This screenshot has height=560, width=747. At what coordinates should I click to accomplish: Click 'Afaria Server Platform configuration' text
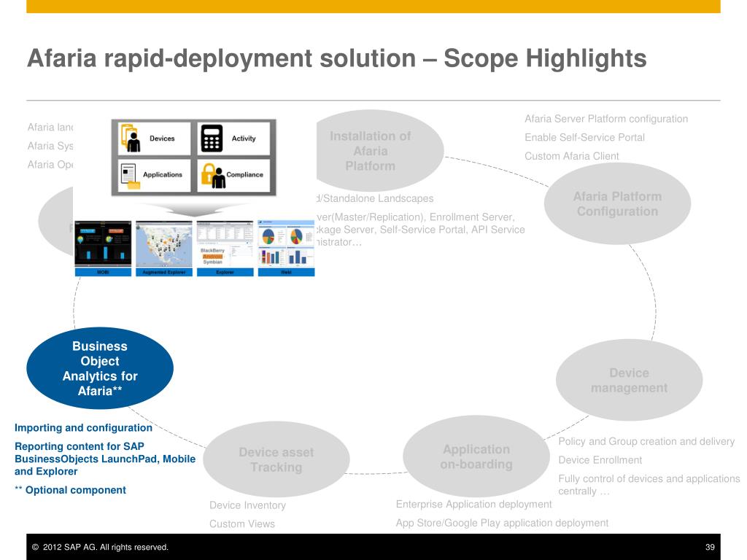(x=606, y=119)
